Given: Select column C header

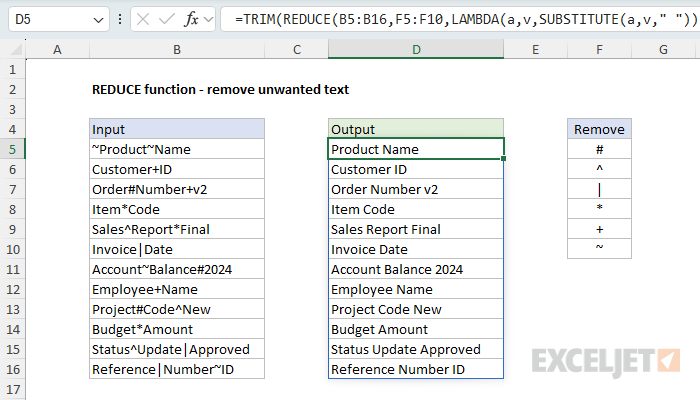Looking at the screenshot, I should point(296,50).
